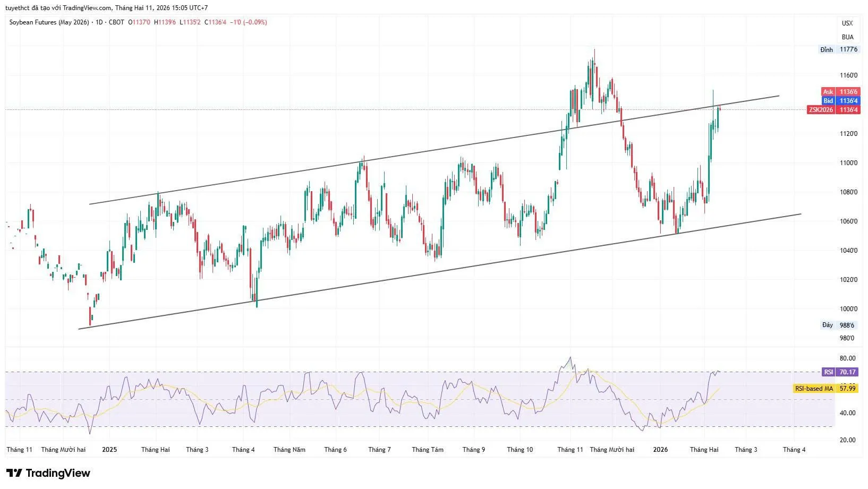This screenshot has height=489, width=868.
Task: Select the blue Bid 1136'4 price tag
Action: (x=840, y=101)
